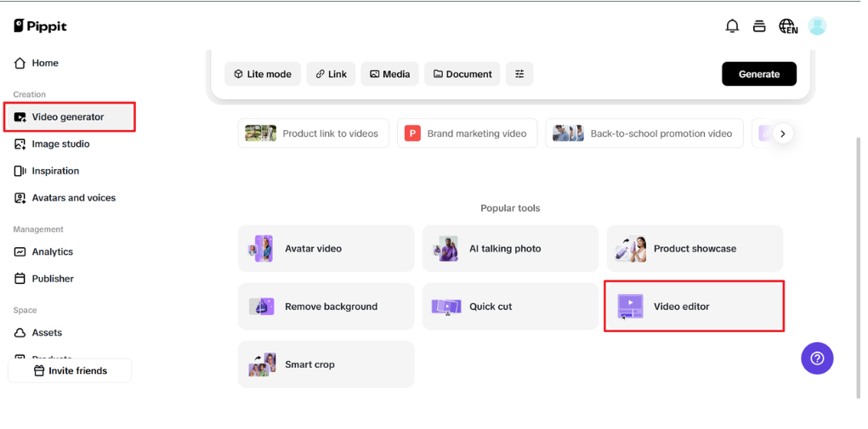Attach a Document to the prompt
The width and height of the screenshot is (868, 429).
(x=462, y=74)
